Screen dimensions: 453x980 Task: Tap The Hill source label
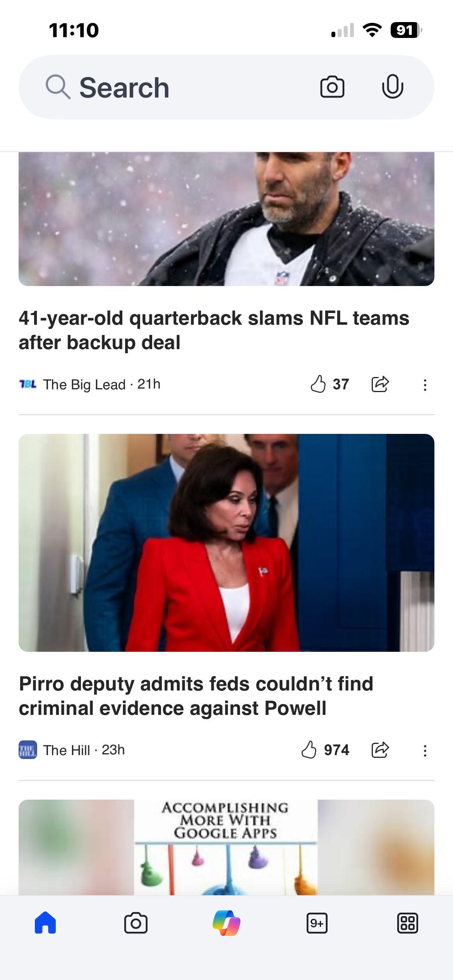pyautogui.click(x=67, y=750)
